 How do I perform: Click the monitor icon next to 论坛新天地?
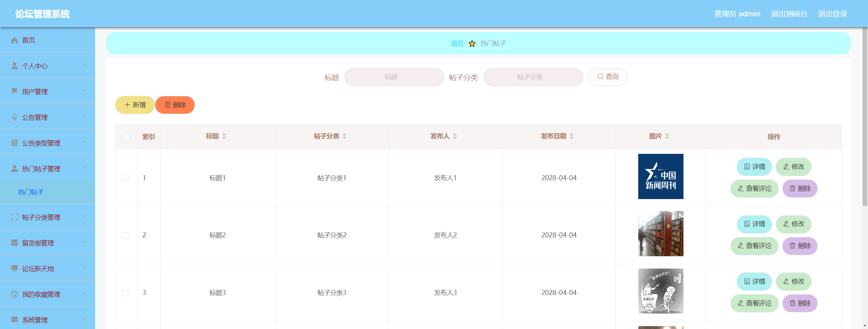click(14, 269)
